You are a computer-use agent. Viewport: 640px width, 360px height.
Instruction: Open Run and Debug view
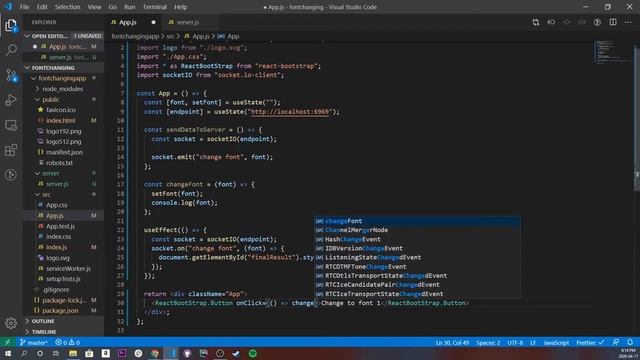pyautogui.click(x=11, y=100)
